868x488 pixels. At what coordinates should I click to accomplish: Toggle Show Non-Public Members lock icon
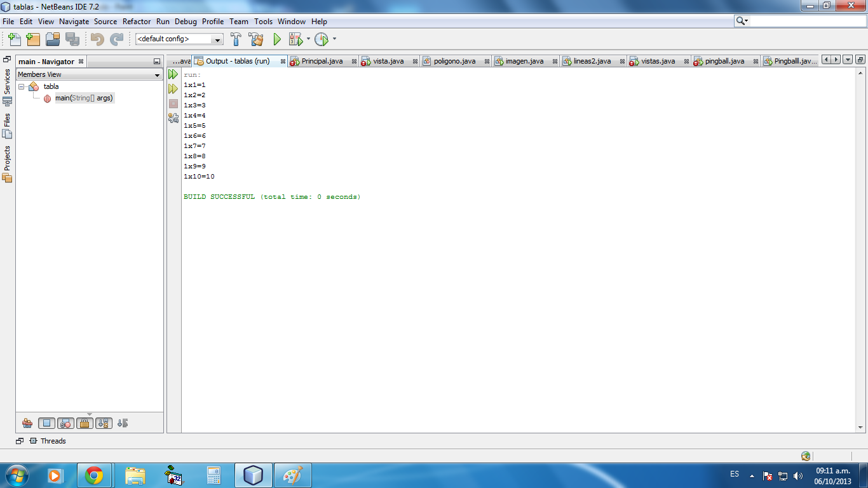click(x=85, y=423)
